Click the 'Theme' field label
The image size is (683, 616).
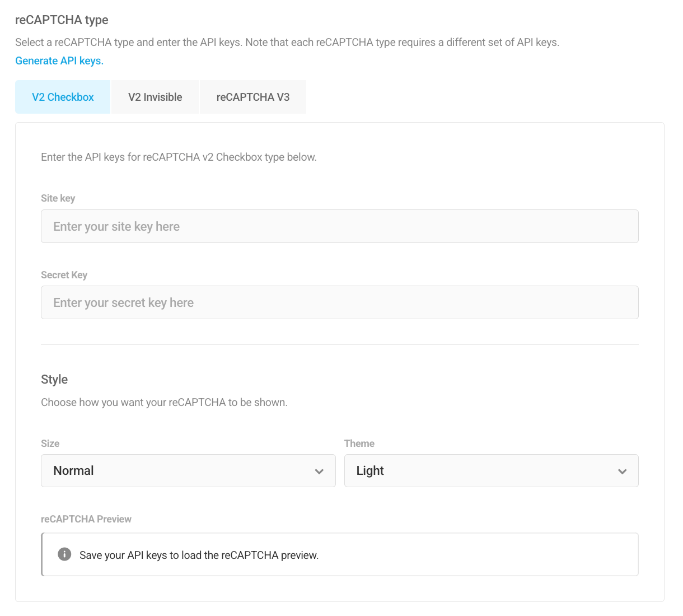359,444
